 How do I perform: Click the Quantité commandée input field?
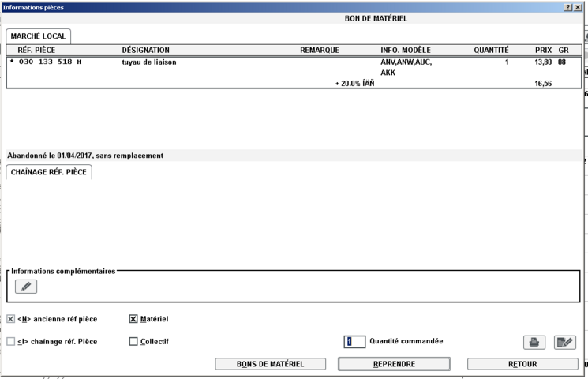(x=354, y=342)
